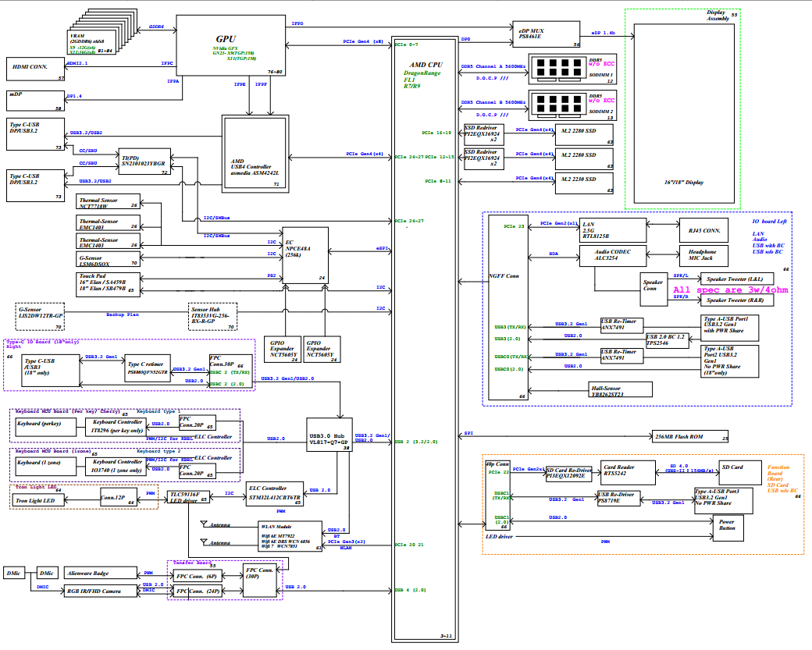
Task: Click the Conn.12P block
Action: [x=119, y=497]
